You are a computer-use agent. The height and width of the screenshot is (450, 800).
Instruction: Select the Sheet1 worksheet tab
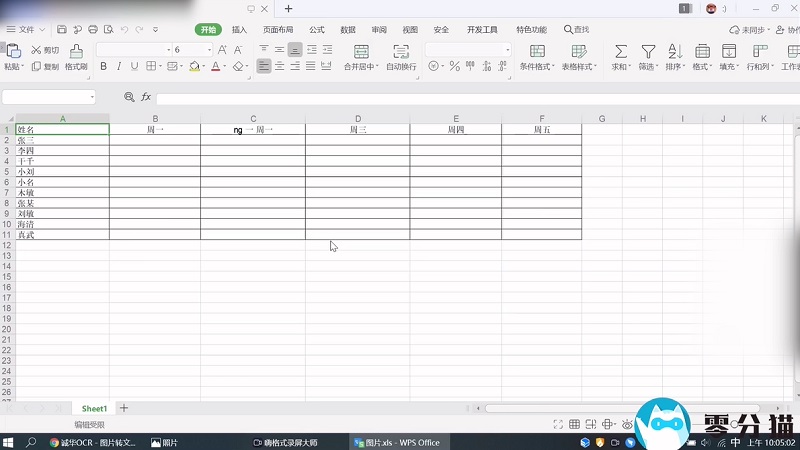pyautogui.click(x=94, y=408)
